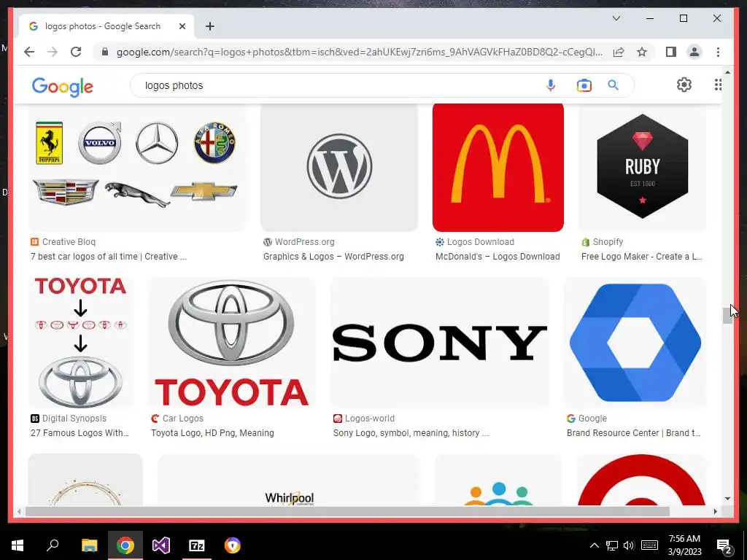This screenshot has width=747, height=560.
Task: Open 'Graphics & Logos – WordPress.org' link
Action: coord(333,256)
